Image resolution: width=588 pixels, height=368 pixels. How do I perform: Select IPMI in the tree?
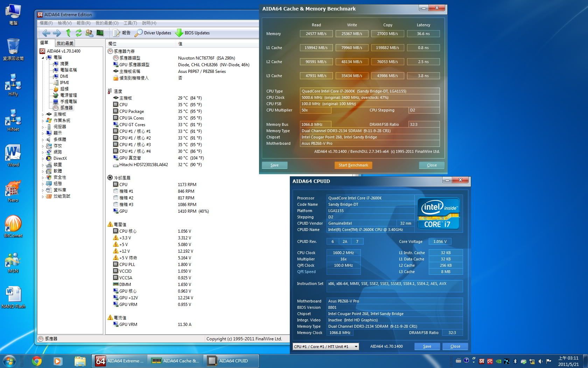tap(64, 83)
